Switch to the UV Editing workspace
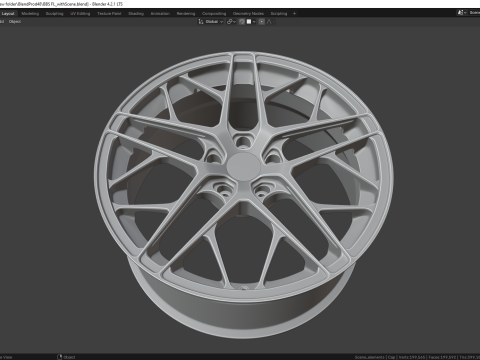 [x=80, y=14]
